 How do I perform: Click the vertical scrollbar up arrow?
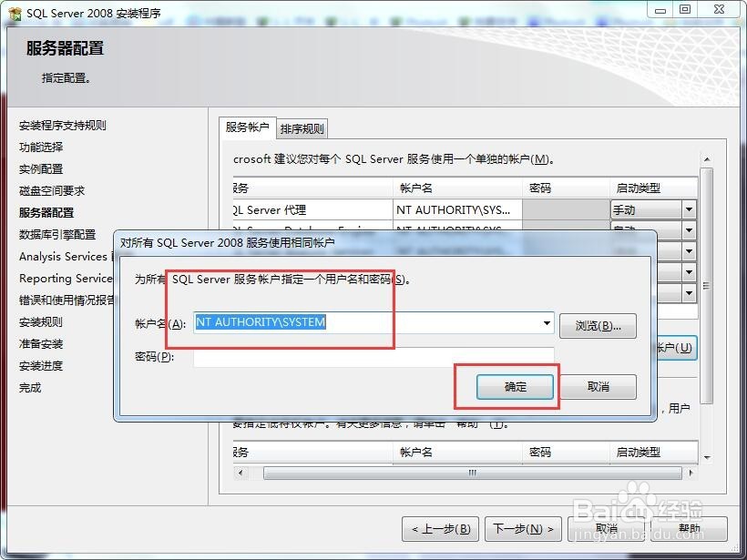point(707,159)
